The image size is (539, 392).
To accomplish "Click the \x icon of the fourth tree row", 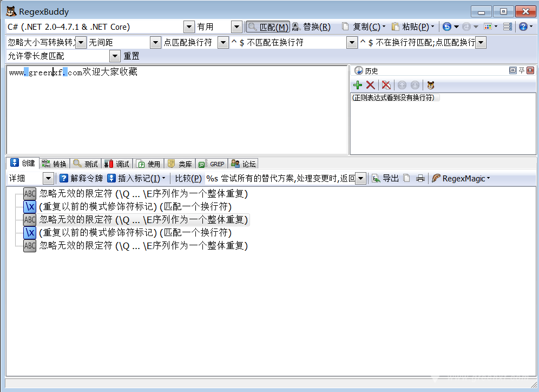I will (30, 232).
